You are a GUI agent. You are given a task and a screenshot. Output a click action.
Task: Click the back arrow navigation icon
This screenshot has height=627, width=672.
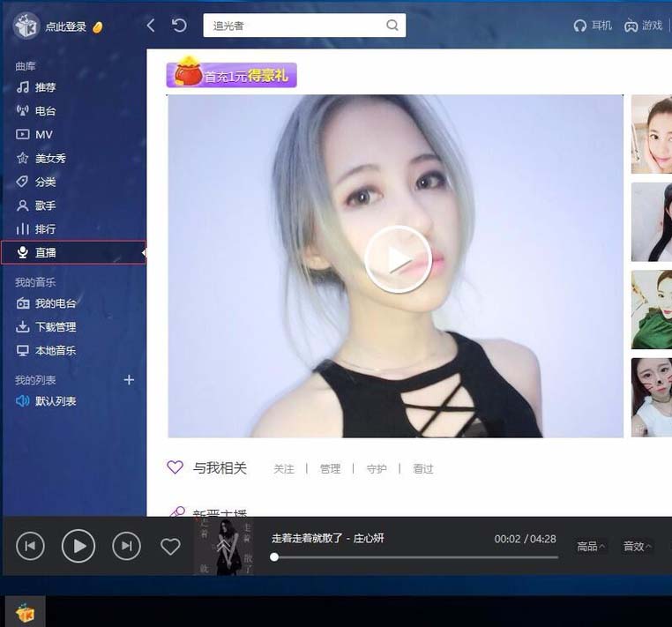point(151,26)
